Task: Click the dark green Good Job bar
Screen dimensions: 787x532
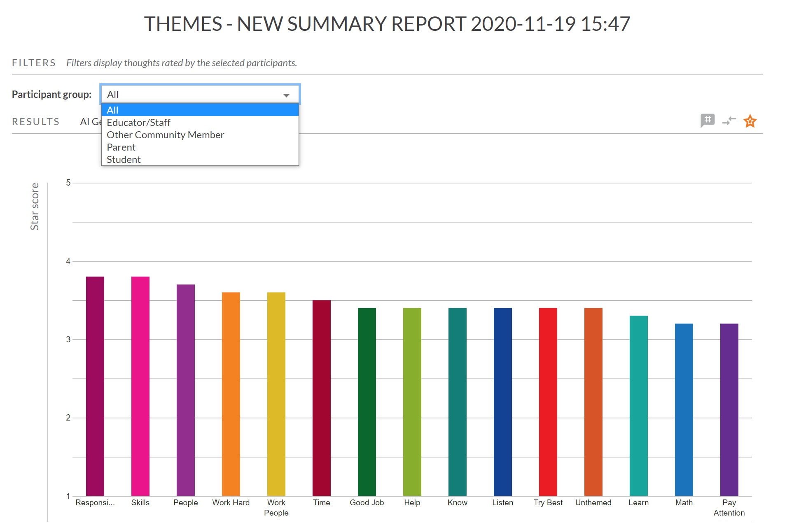Action: click(x=367, y=402)
